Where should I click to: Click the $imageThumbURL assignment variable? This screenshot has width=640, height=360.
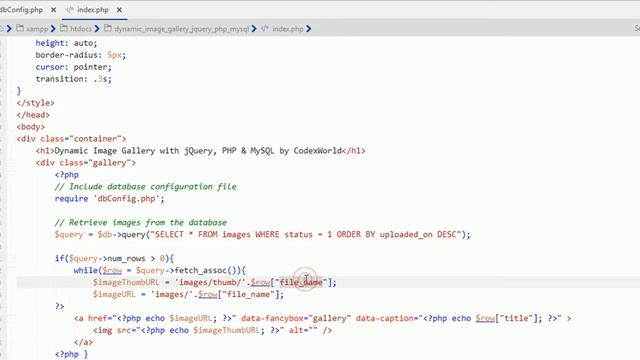click(126, 282)
